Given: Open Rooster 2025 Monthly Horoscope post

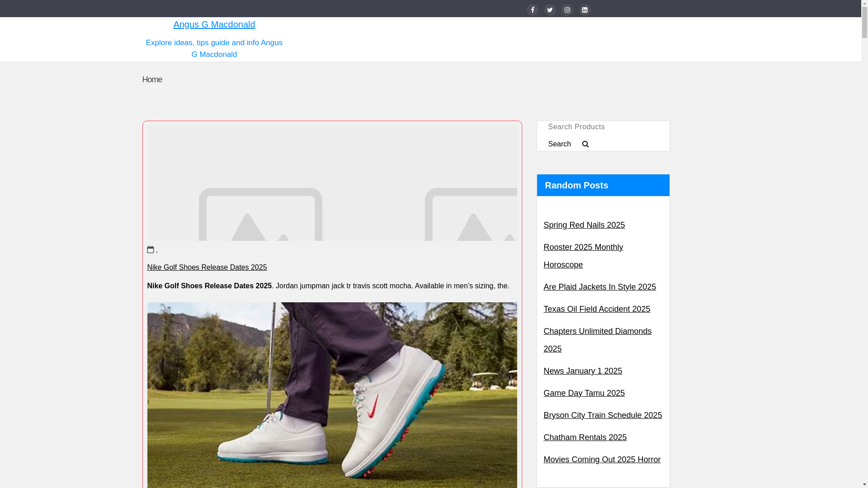Looking at the screenshot, I should click(583, 256).
